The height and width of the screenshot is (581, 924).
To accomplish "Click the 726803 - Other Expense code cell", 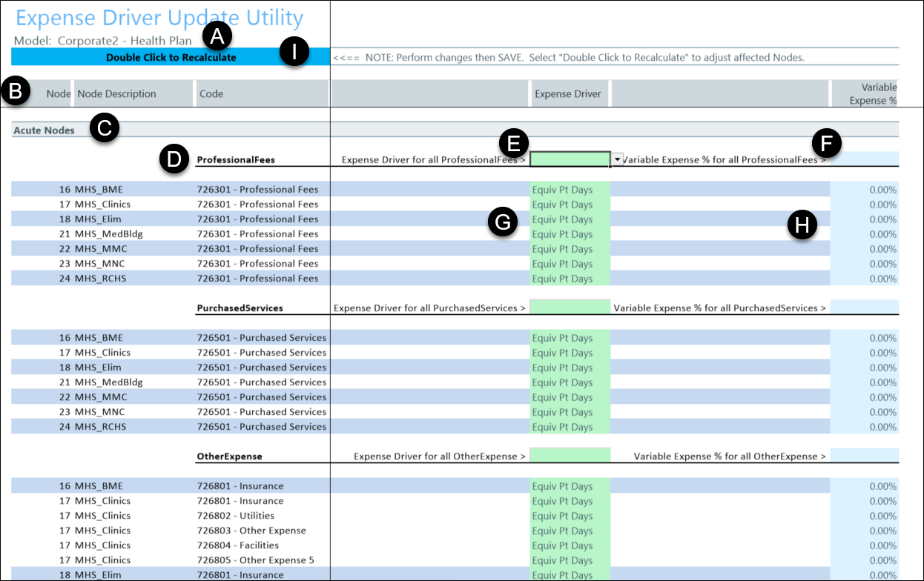I will pos(251,530).
